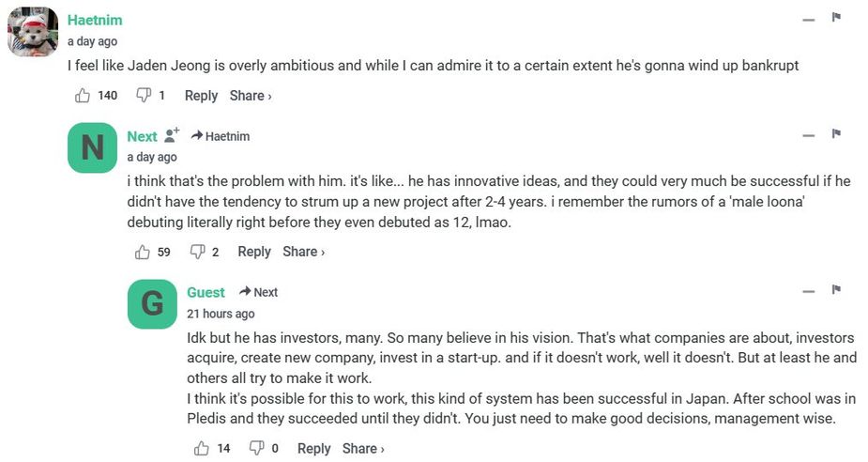Collapse Haetnim's comment thread

[808, 19]
